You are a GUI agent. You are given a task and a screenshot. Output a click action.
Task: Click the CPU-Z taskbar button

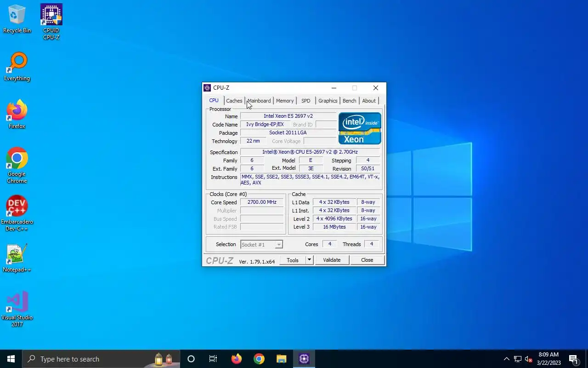304,359
